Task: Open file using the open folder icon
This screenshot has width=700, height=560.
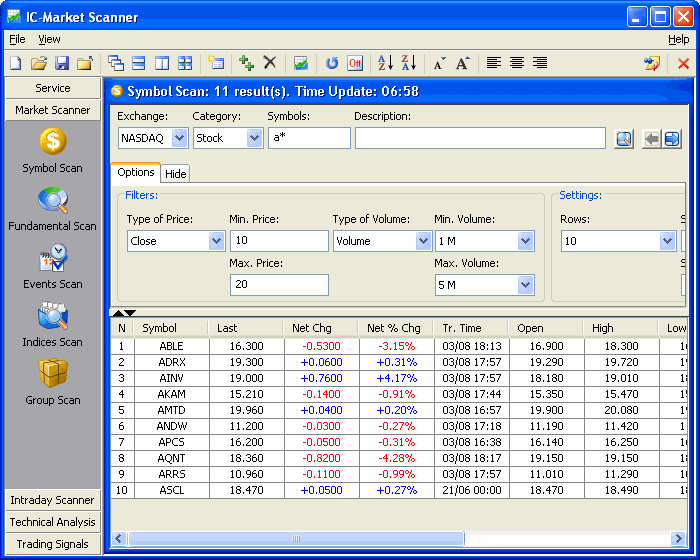Action: 39,63
